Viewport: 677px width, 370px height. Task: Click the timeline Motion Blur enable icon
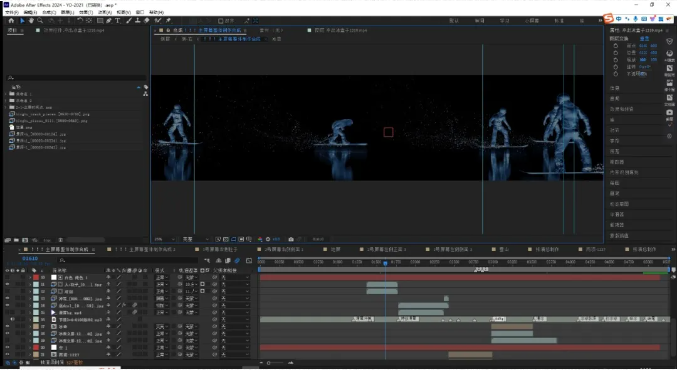(237, 260)
